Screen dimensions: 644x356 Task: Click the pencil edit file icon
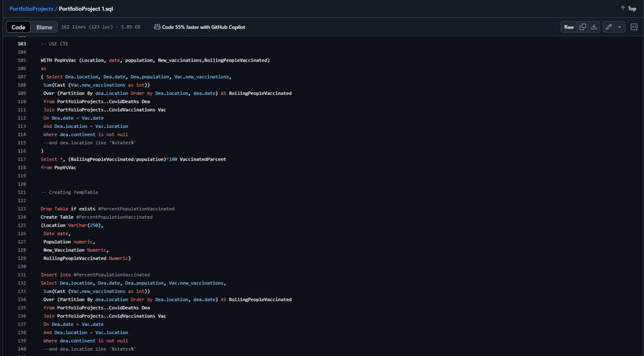click(x=608, y=27)
